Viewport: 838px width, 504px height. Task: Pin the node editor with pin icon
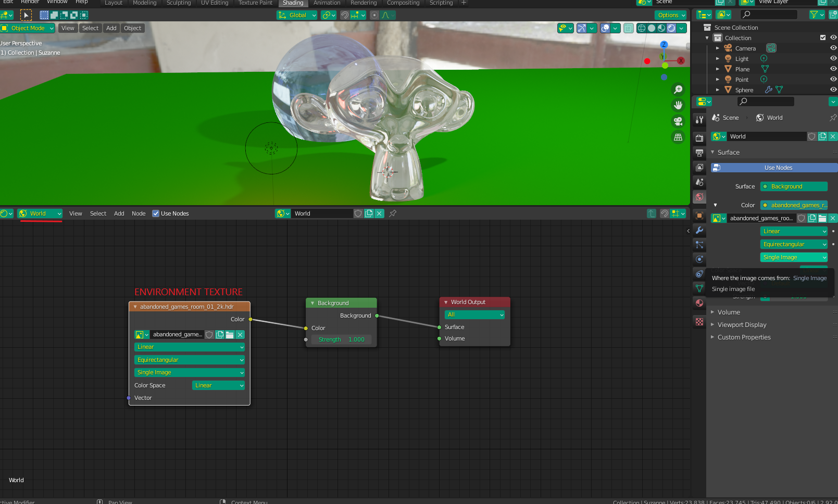(x=393, y=213)
